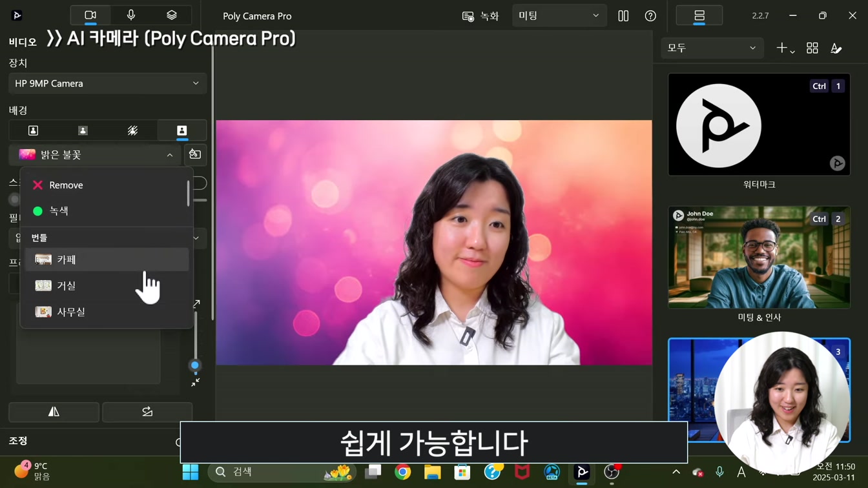Switch presets to grid view icon

812,48
